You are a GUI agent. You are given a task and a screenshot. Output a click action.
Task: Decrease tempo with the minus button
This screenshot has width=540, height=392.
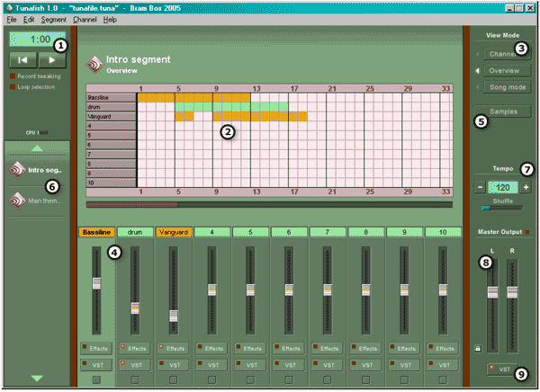pos(480,188)
